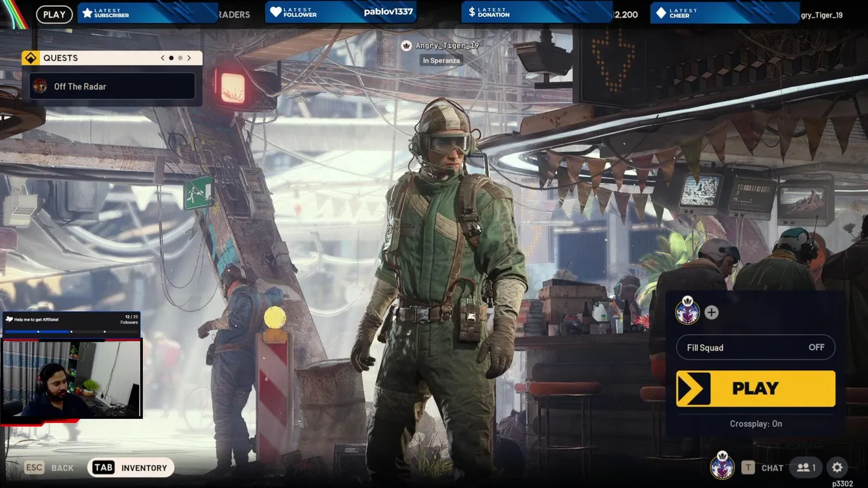This screenshot has height=488, width=868.
Task: Open INVENTORY via TAB button
Action: (x=132, y=468)
